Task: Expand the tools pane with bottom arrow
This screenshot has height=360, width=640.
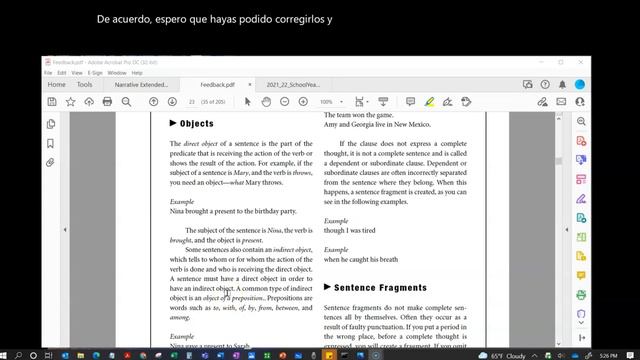Action: coord(582,338)
